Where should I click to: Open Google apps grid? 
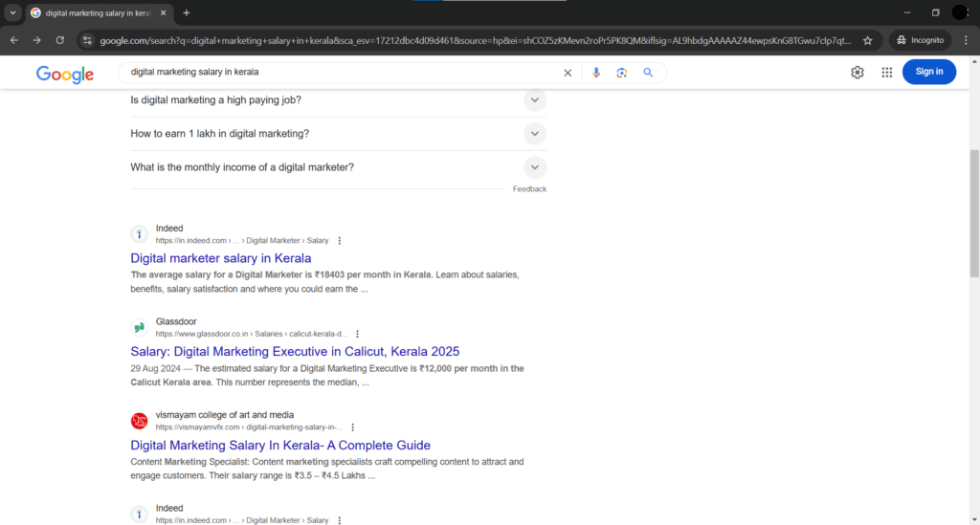tap(887, 73)
